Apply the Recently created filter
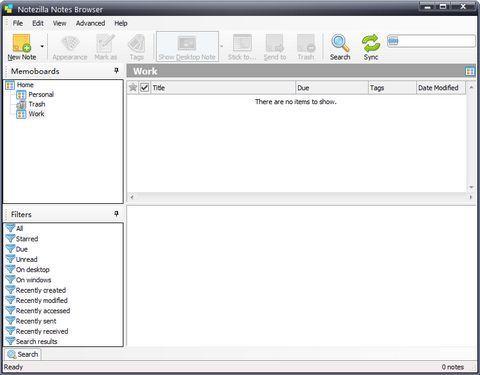480x375 pixels. tap(36, 290)
